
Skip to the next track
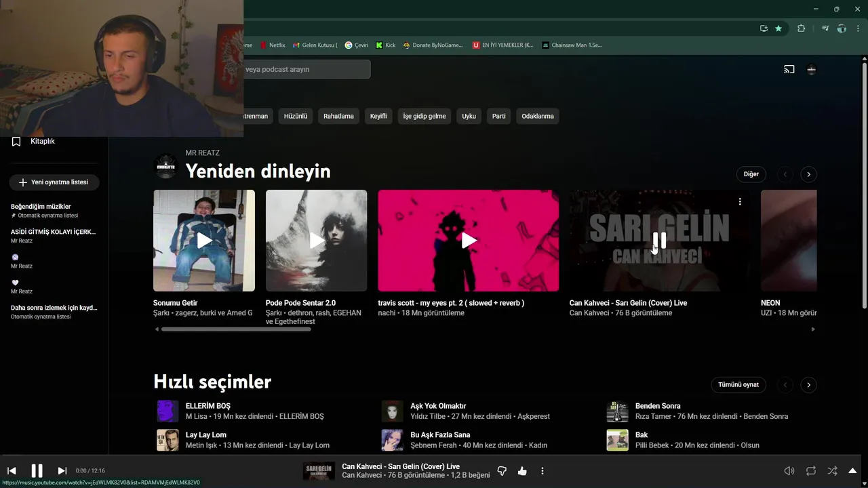[x=62, y=470]
